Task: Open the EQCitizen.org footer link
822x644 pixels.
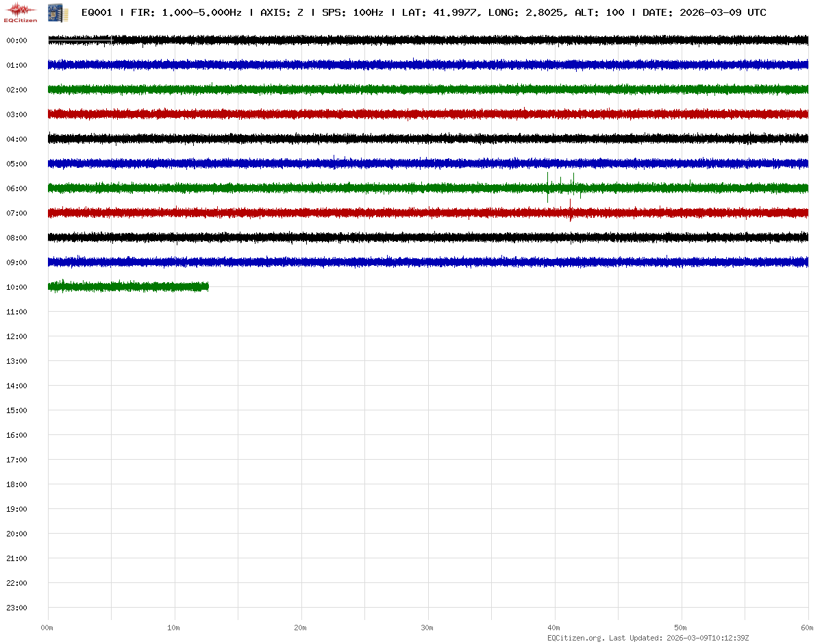Action: click(x=576, y=638)
